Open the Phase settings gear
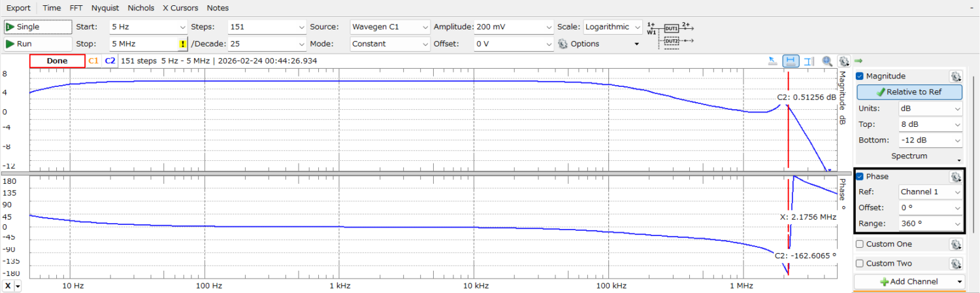Image resolution: width=980 pixels, height=293 pixels. click(955, 177)
